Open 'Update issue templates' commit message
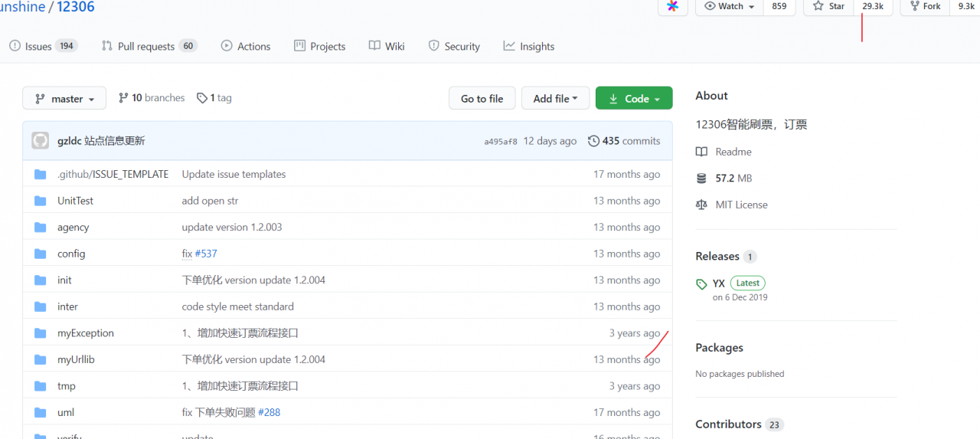The height and width of the screenshot is (439, 980). pos(234,174)
